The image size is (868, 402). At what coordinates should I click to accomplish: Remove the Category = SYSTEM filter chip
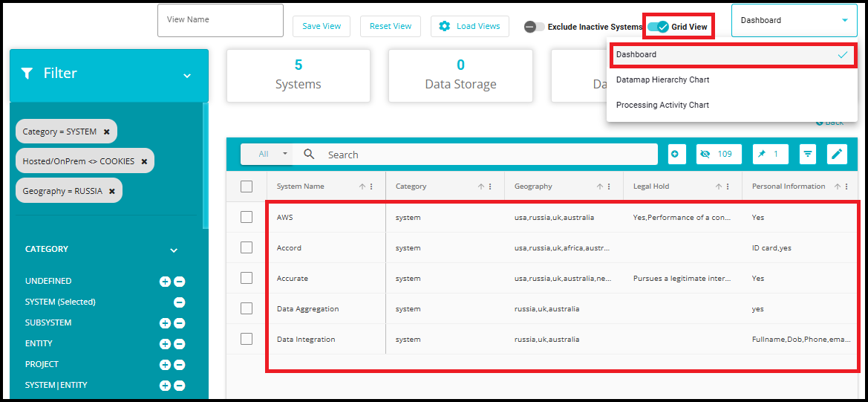107,132
